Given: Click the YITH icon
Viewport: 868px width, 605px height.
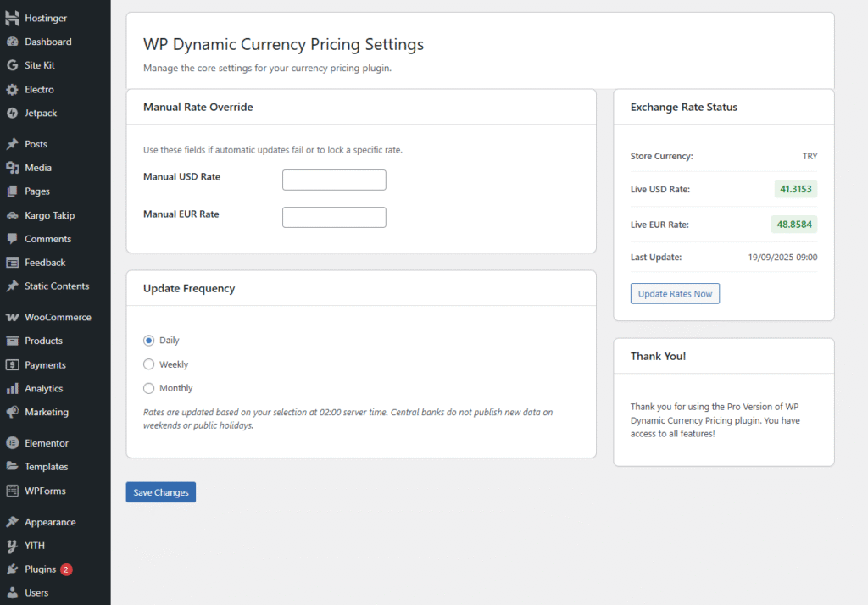Looking at the screenshot, I should [x=12, y=545].
